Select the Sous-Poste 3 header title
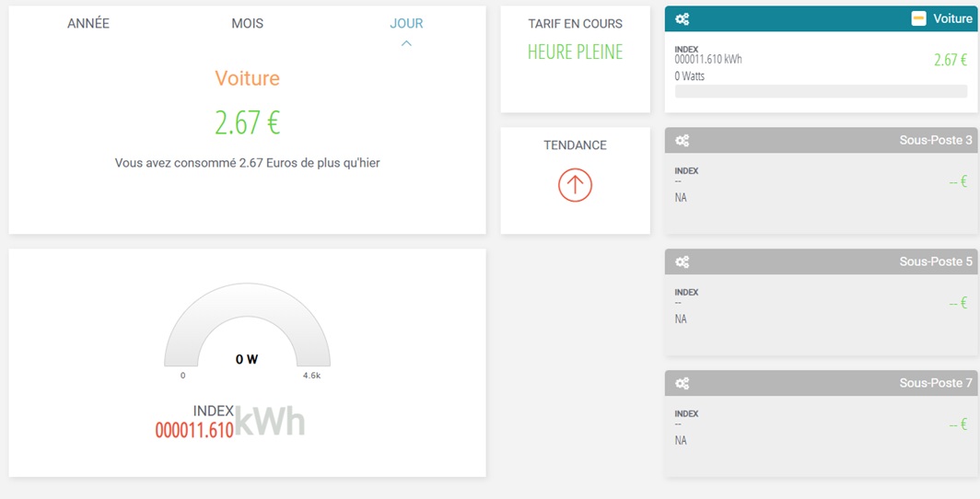 point(936,141)
